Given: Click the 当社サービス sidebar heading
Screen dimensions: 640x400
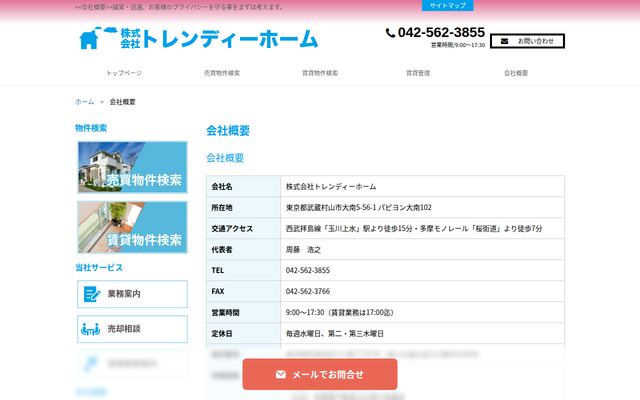Looking at the screenshot, I should [x=99, y=268].
